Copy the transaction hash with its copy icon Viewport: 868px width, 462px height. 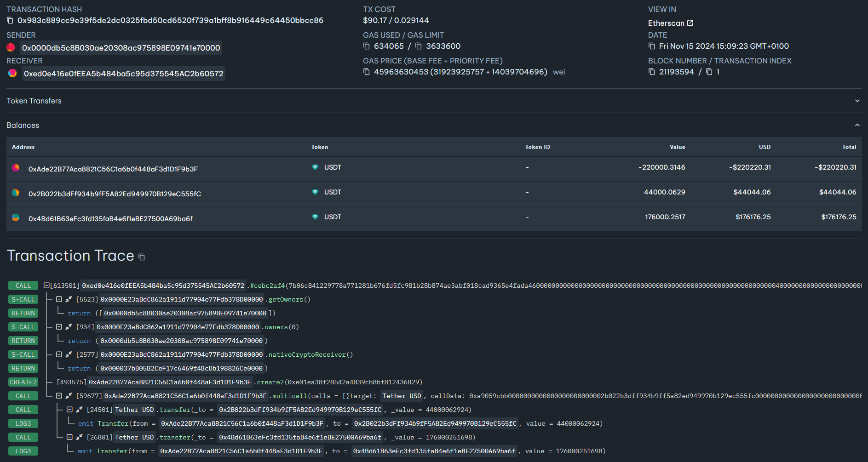click(x=10, y=20)
